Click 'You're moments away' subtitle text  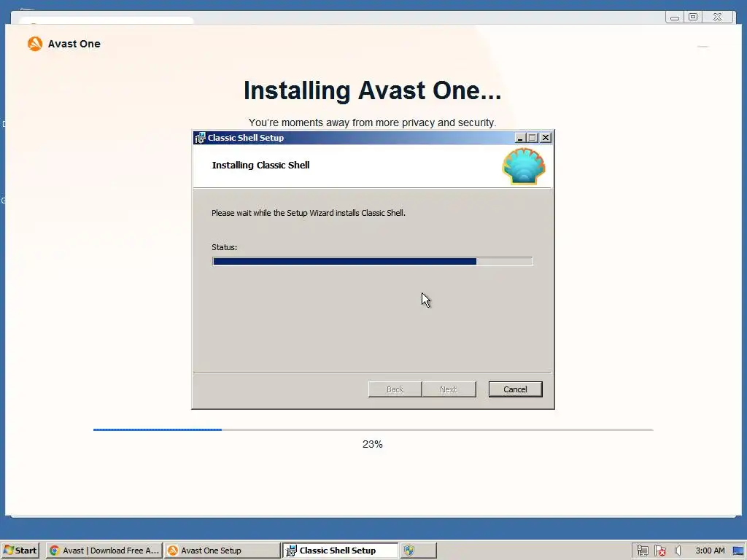coord(372,122)
